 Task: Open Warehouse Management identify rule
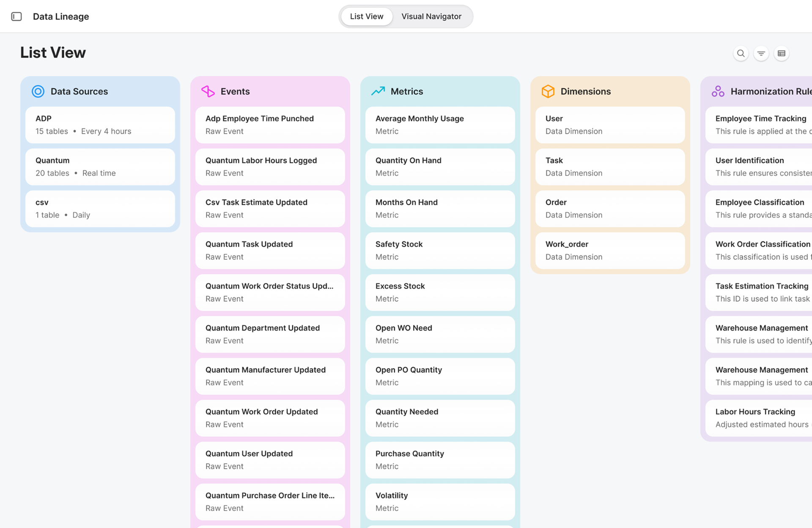coord(759,334)
